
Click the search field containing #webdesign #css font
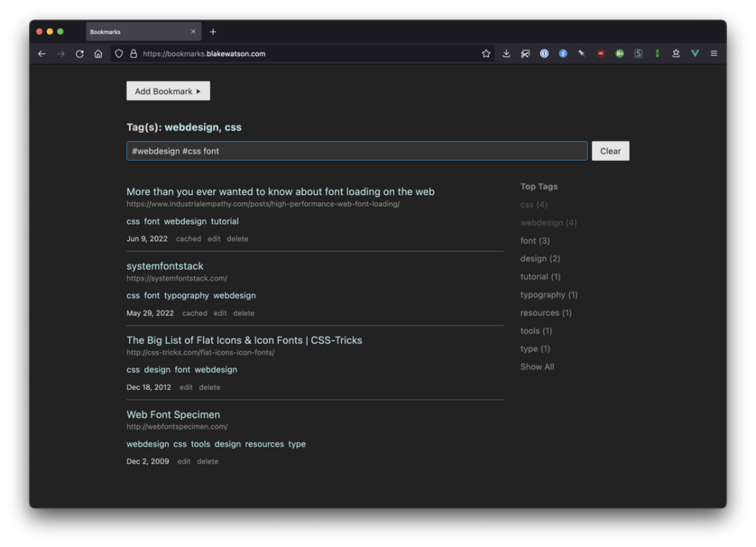pos(357,151)
